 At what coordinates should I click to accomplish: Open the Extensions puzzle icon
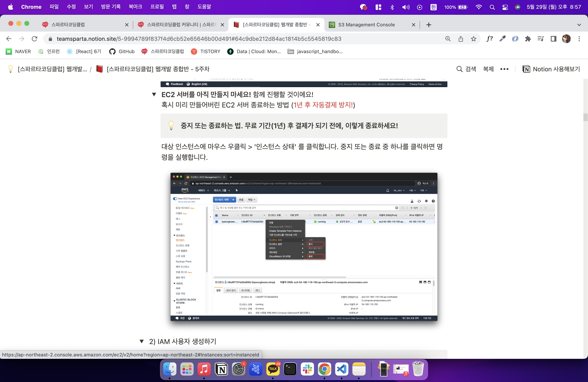coord(528,39)
